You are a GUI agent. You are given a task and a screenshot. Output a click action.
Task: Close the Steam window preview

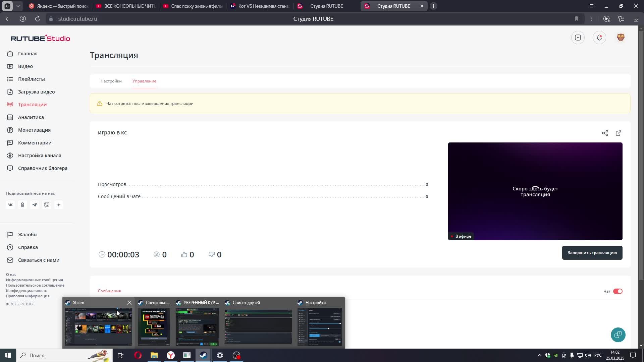[129, 303]
